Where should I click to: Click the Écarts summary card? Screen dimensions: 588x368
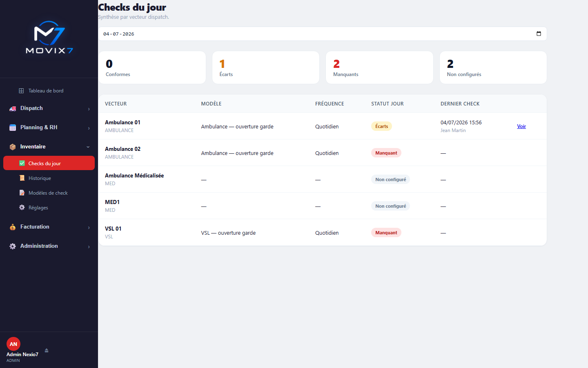tap(266, 67)
